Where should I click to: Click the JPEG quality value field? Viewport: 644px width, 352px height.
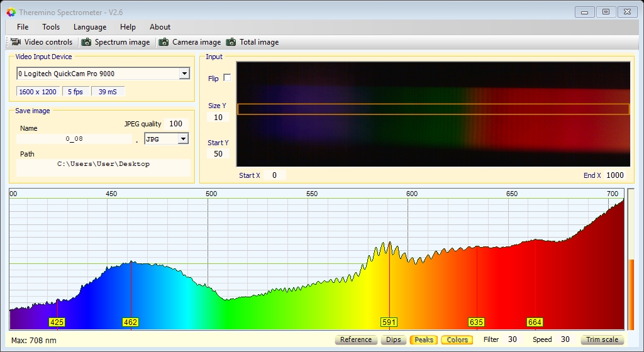(175, 124)
